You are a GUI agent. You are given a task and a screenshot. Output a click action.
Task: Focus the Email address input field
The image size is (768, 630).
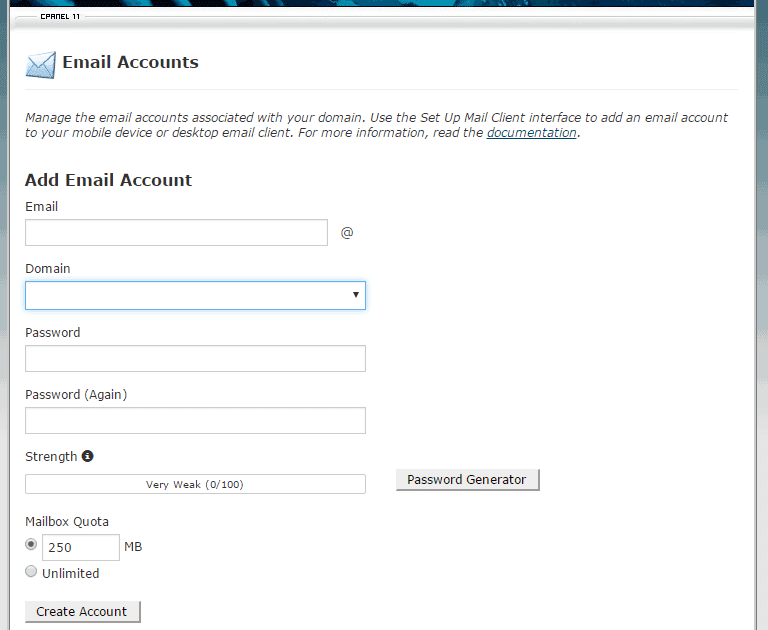coord(176,233)
